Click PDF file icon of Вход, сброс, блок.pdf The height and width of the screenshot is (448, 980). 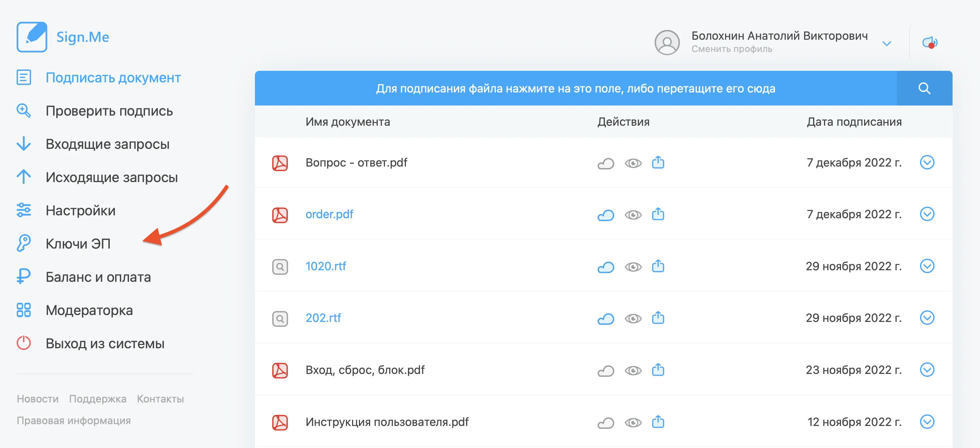tap(280, 370)
